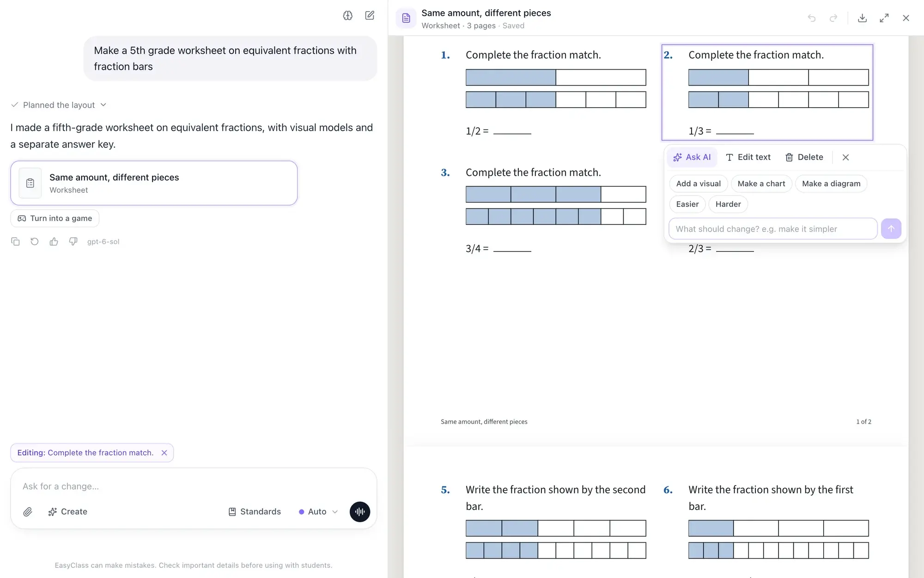Undo the last worksheet change
Image resolution: width=924 pixels, height=578 pixels.
pos(812,18)
